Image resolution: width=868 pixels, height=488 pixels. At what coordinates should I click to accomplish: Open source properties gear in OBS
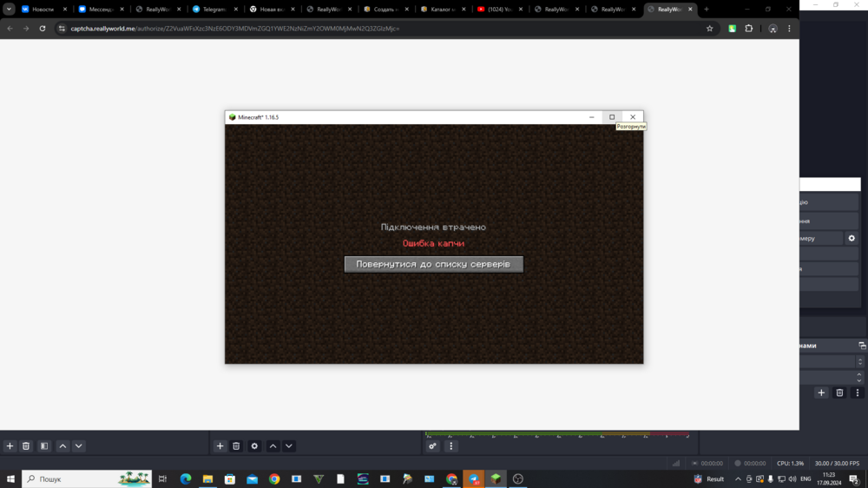(x=254, y=446)
